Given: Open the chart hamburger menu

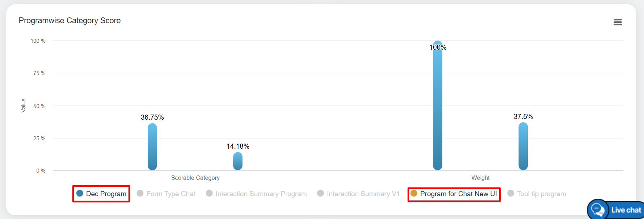Looking at the screenshot, I should (618, 22).
